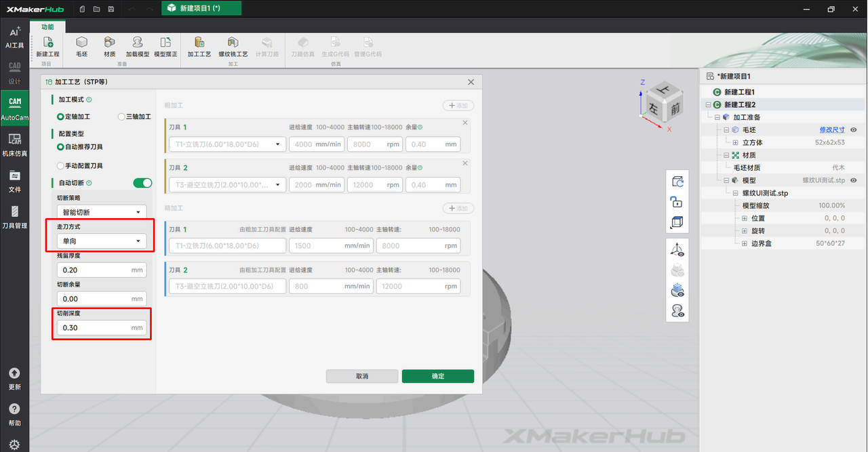Click the 确定 confirm button
The width and height of the screenshot is (868, 452).
pyautogui.click(x=437, y=376)
